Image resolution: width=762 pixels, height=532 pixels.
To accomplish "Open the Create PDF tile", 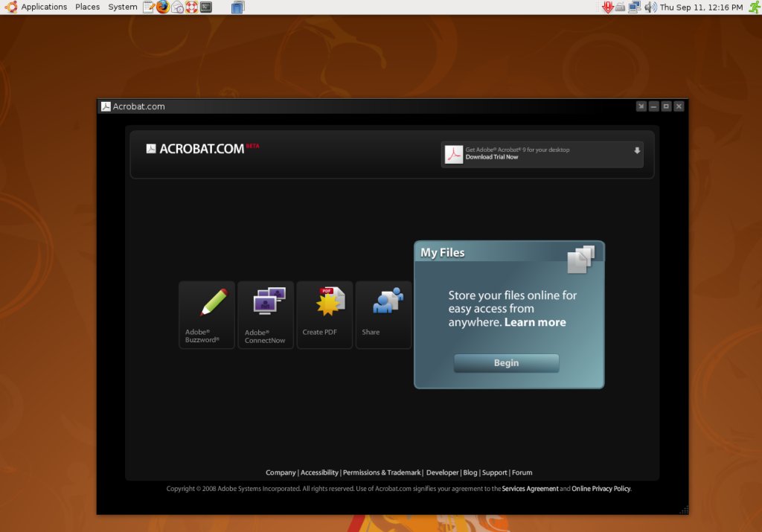I will (x=324, y=315).
